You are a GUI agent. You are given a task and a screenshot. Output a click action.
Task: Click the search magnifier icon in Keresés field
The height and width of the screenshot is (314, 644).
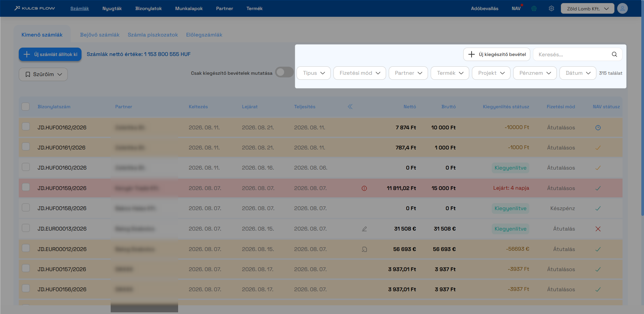(x=614, y=54)
